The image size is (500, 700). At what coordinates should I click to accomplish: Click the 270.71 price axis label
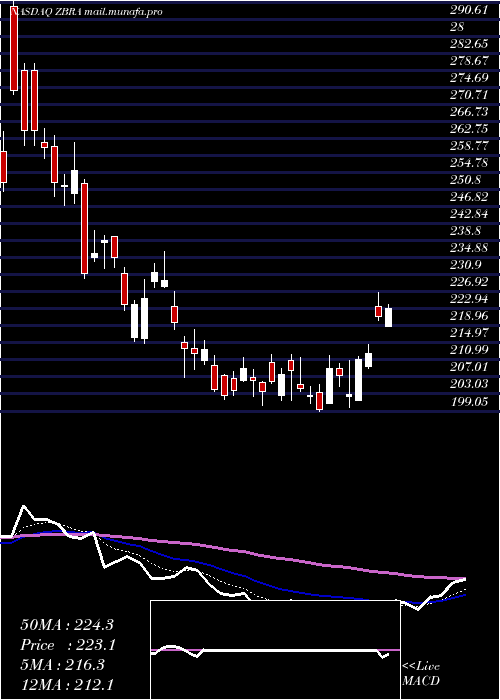point(468,95)
